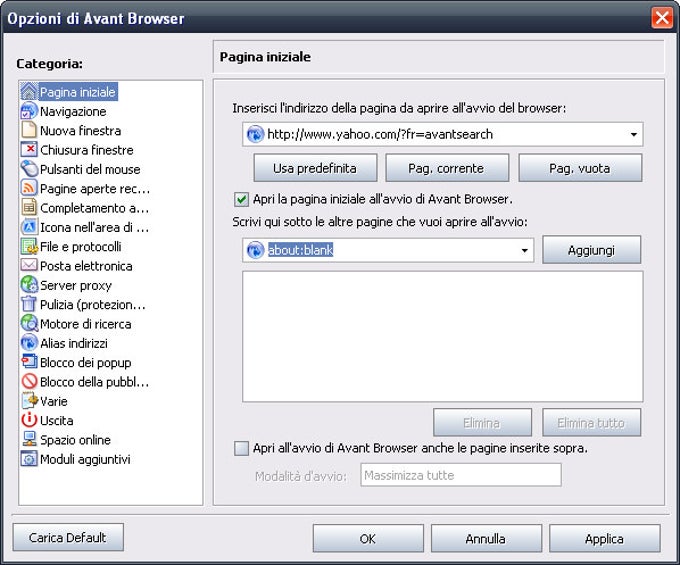Image resolution: width=680 pixels, height=565 pixels.
Task: Click the yahoo.com start page address text
Action: (380, 134)
